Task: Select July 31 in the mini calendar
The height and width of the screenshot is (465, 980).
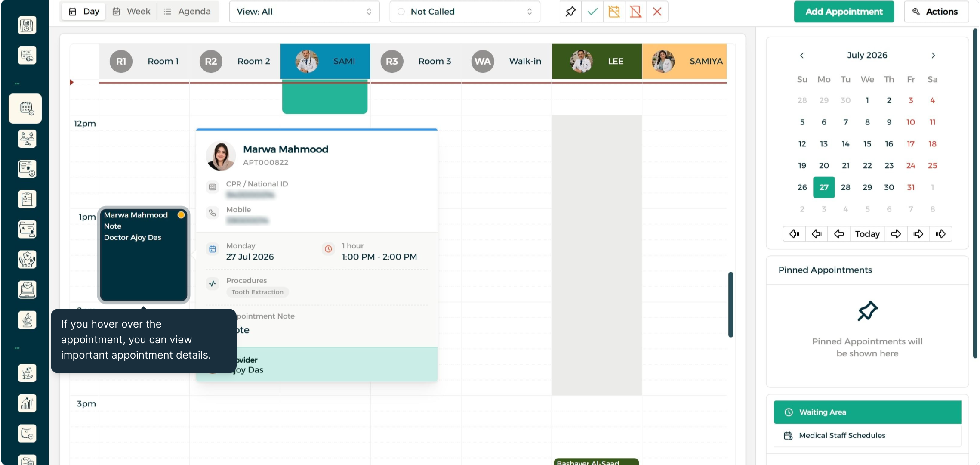Action: pyautogui.click(x=911, y=187)
